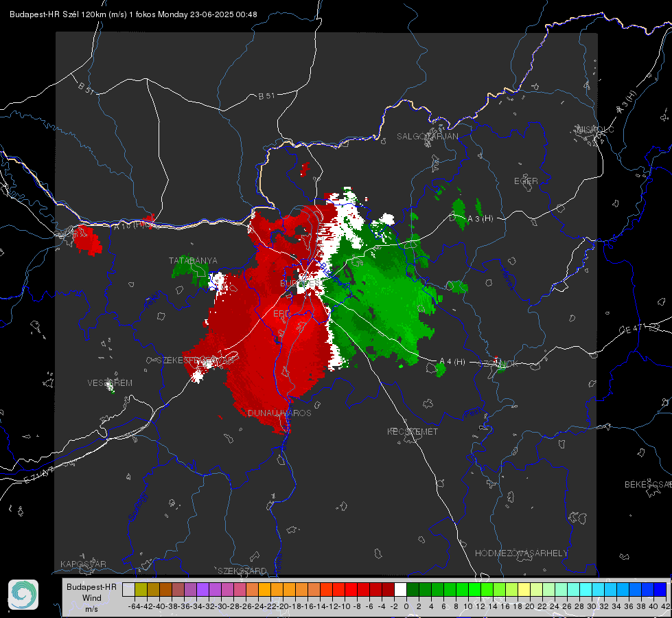
Task: Click the green echo patch over Tatabánya
Action: 190,268
